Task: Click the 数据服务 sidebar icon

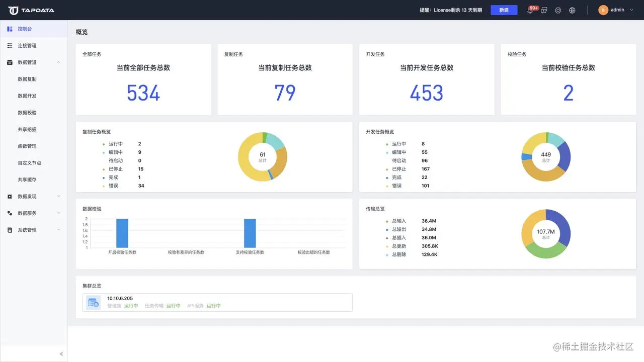Action: pyautogui.click(x=10, y=213)
